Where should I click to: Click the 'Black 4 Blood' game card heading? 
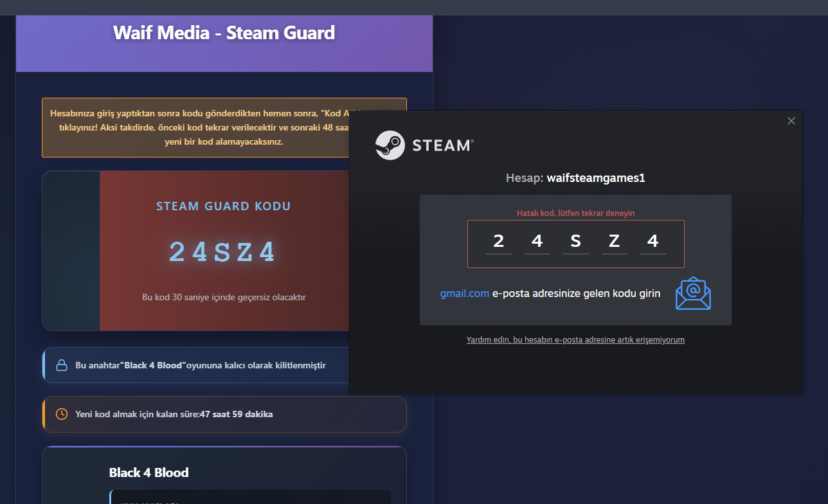[149, 473]
